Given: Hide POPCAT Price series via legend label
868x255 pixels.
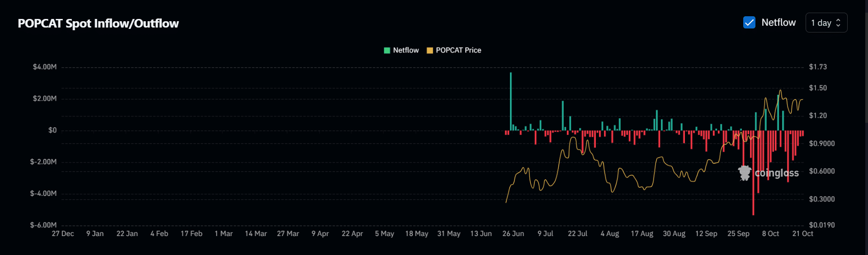Looking at the screenshot, I should pos(458,51).
